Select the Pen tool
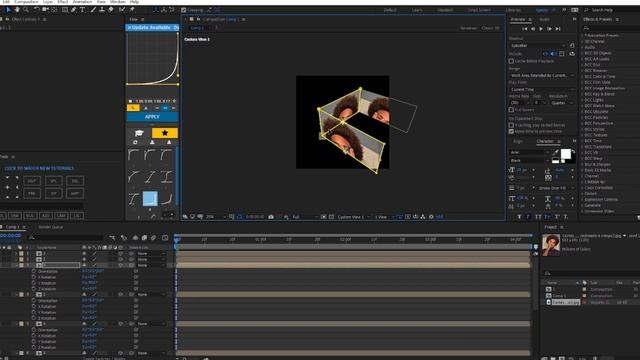Screen dimensions: 640x360 [73, 9]
